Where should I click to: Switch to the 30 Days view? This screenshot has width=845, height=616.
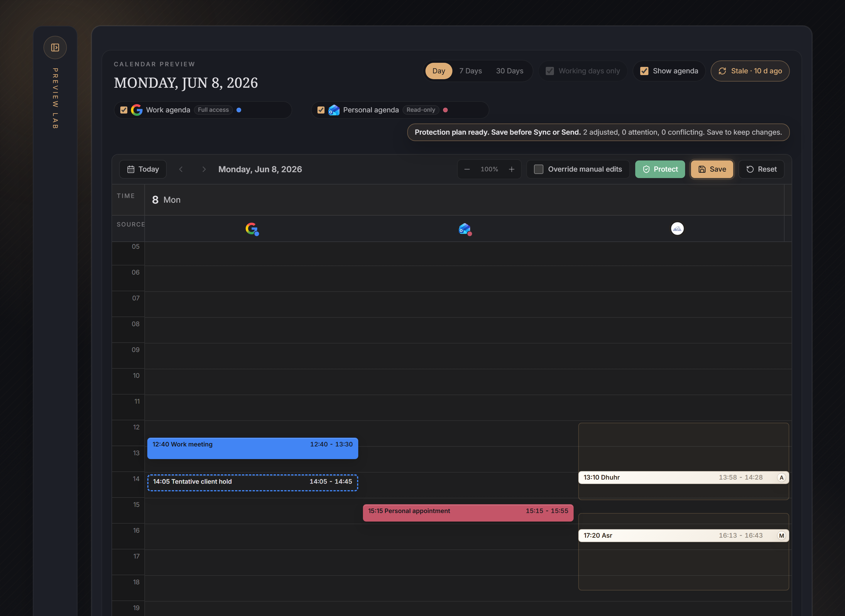pyautogui.click(x=509, y=71)
